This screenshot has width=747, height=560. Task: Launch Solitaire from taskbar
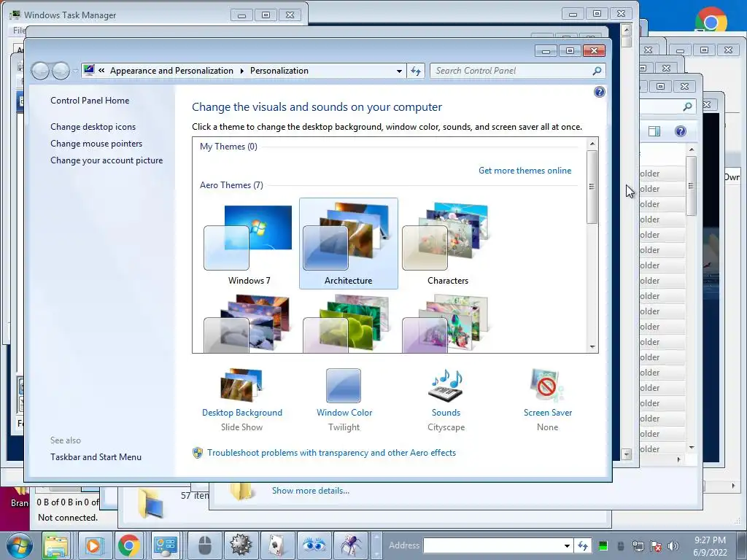[x=277, y=545]
